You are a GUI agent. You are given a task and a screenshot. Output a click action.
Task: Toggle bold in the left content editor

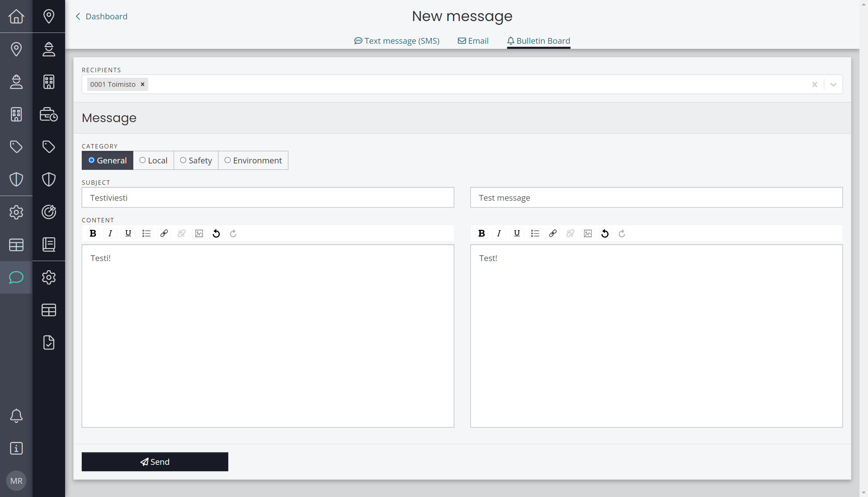[x=93, y=234]
